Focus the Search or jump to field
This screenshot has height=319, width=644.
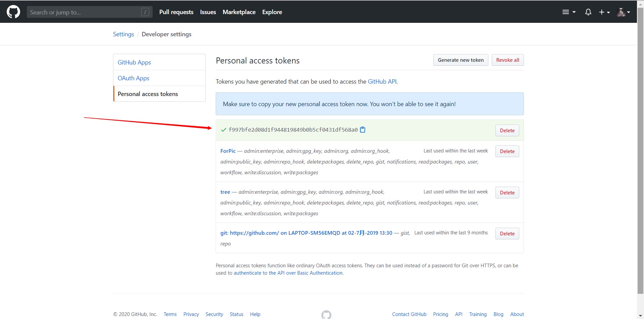click(x=90, y=12)
